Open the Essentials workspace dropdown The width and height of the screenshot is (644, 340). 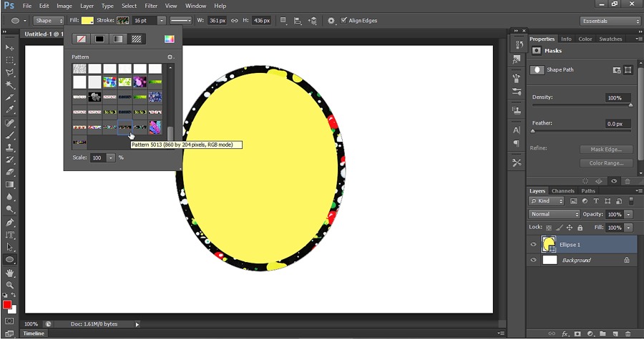tap(610, 21)
